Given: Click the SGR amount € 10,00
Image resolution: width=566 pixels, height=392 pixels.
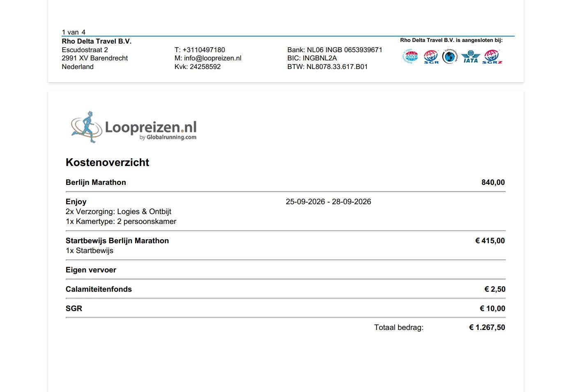Looking at the screenshot, I should (x=492, y=309).
